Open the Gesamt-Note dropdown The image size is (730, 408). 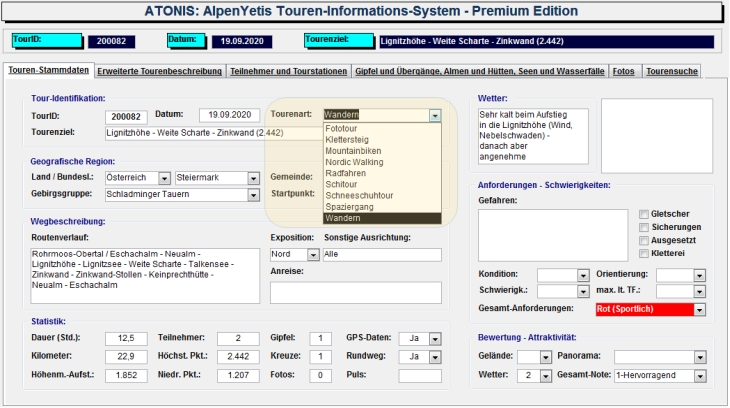(700, 376)
